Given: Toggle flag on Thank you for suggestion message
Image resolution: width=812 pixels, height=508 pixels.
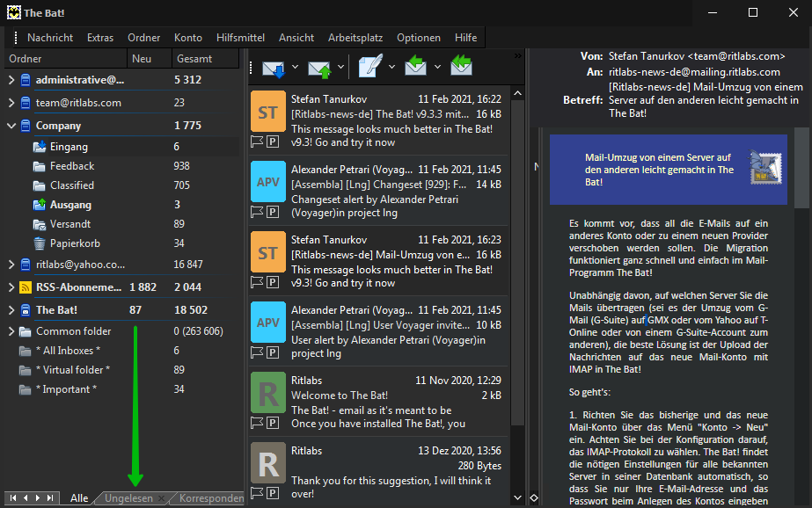Looking at the screenshot, I should click(x=257, y=493).
